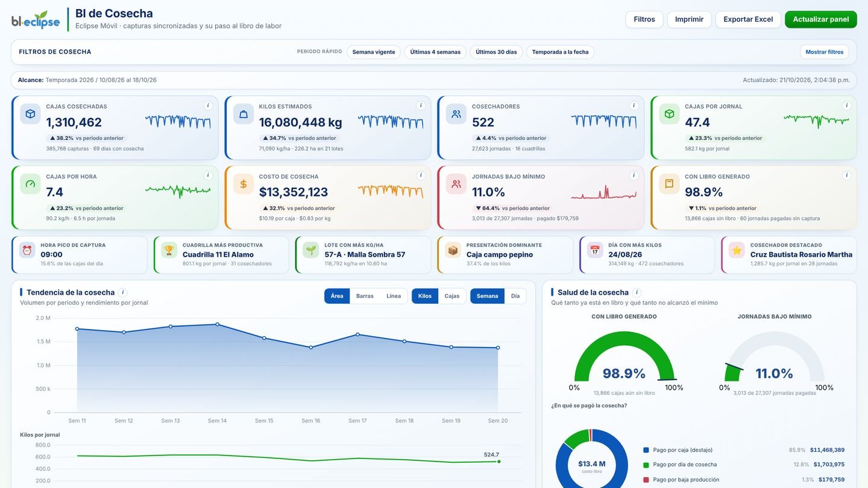
Task: Open info icon on Kilos Estimados card
Action: point(421,105)
